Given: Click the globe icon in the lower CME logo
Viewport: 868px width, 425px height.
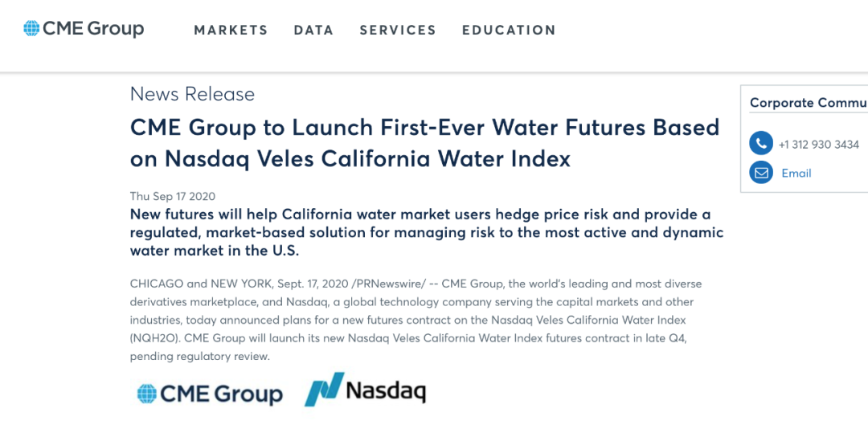Looking at the screenshot, I should [x=146, y=394].
